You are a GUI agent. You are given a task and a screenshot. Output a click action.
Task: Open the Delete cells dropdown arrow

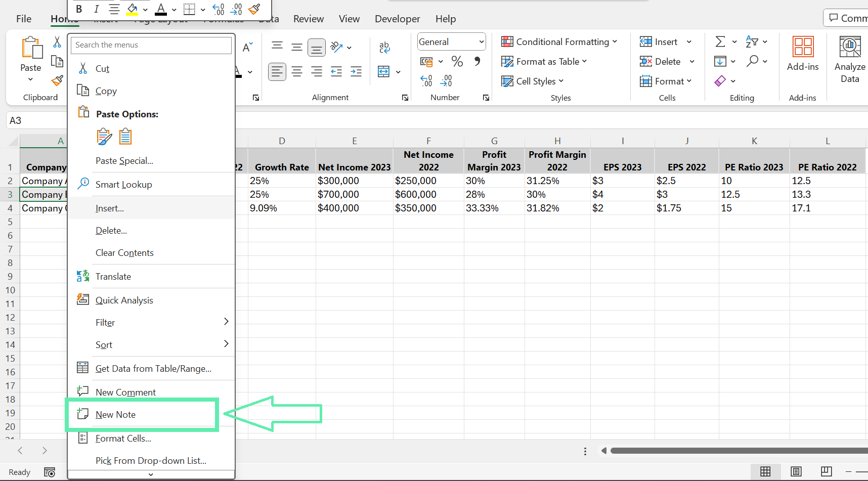coord(692,62)
